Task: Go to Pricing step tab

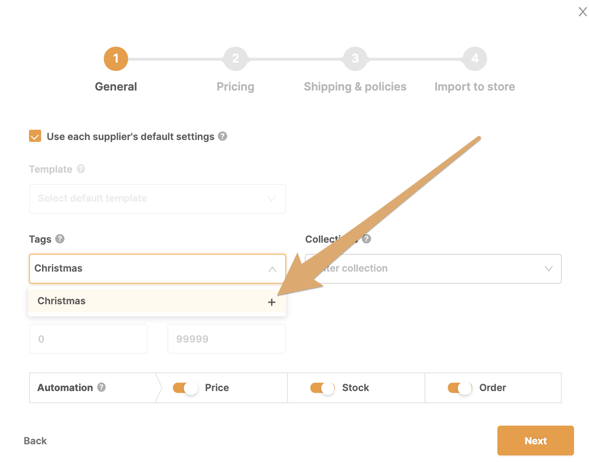Action: coord(236,87)
